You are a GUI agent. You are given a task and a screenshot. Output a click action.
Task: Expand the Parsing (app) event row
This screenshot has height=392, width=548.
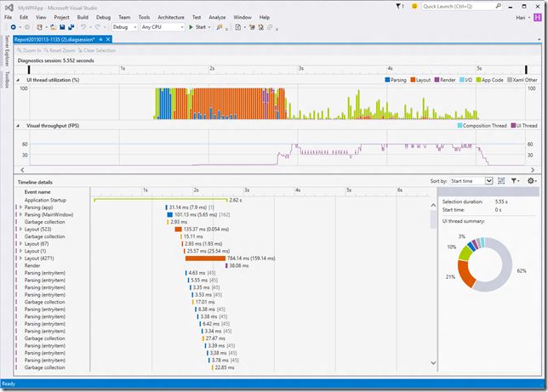point(20,207)
